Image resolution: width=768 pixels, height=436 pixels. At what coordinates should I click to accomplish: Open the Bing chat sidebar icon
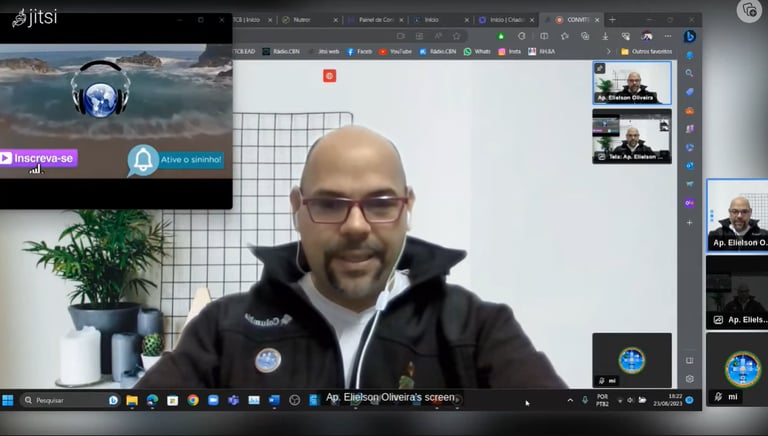(x=690, y=36)
